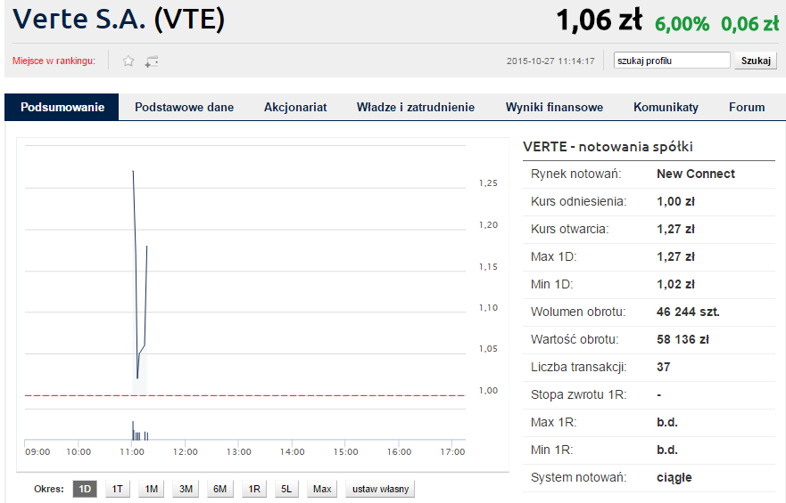The image size is (786, 503).
Task: Click the Min 1R label
Action: (551, 450)
